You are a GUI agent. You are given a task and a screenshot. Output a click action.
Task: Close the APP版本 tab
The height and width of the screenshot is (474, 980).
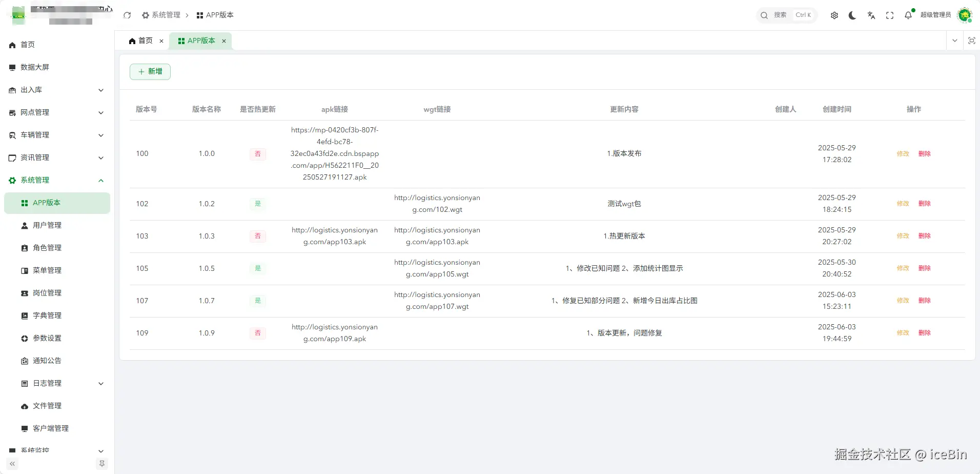coord(224,41)
